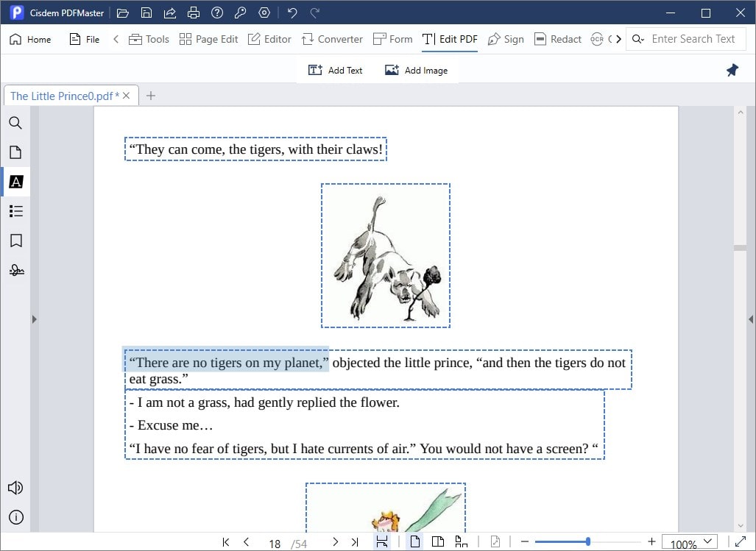Click the zoom slider handle
The width and height of the screenshot is (756, 551).
pos(588,542)
